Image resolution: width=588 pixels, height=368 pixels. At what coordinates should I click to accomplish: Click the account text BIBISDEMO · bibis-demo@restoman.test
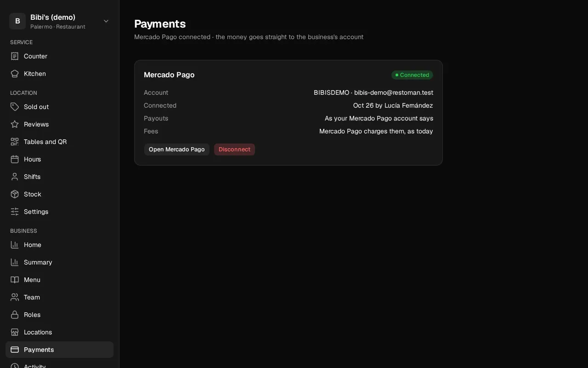click(373, 92)
